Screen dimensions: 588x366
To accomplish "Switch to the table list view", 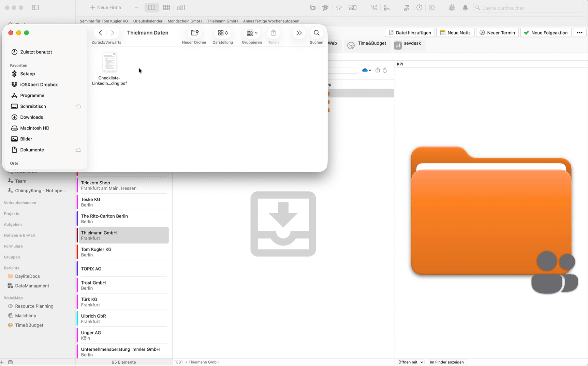I will 166,7.
